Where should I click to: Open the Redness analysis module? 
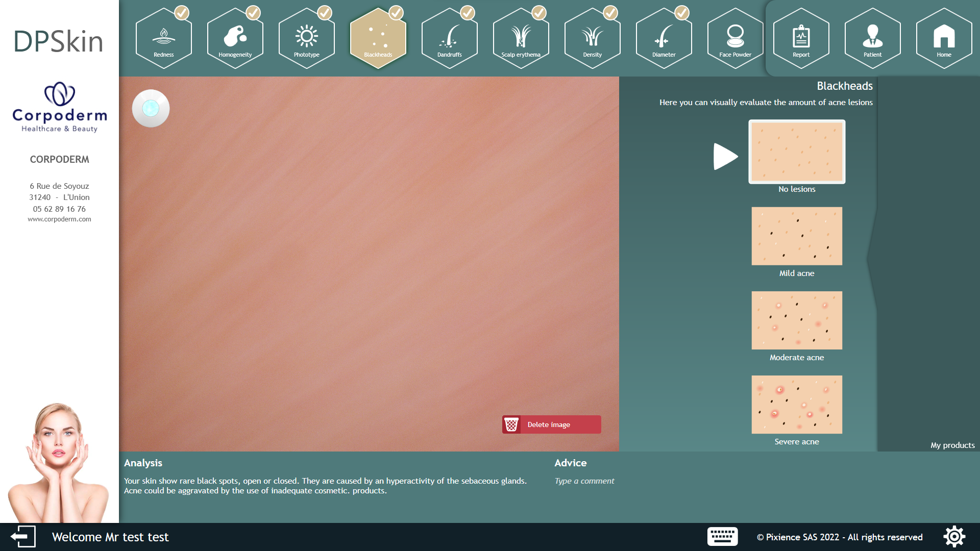163,38
